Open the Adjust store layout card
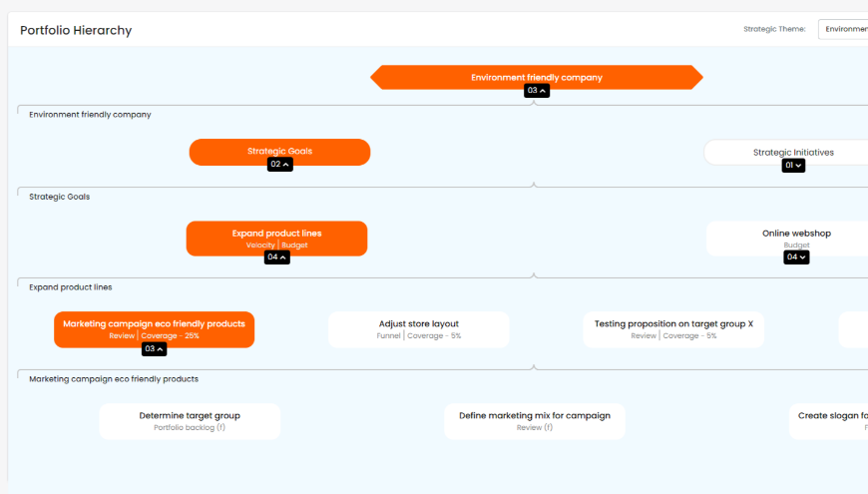This screenshot has width=868, height=494. click(418, 329)
